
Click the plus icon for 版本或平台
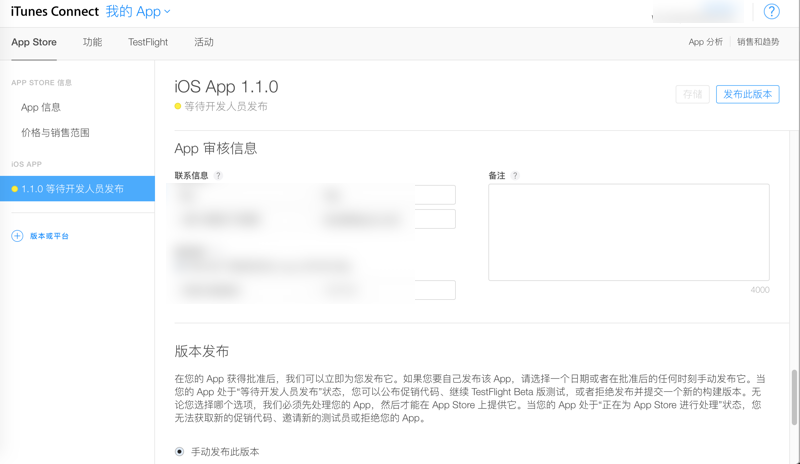point(17,236)
